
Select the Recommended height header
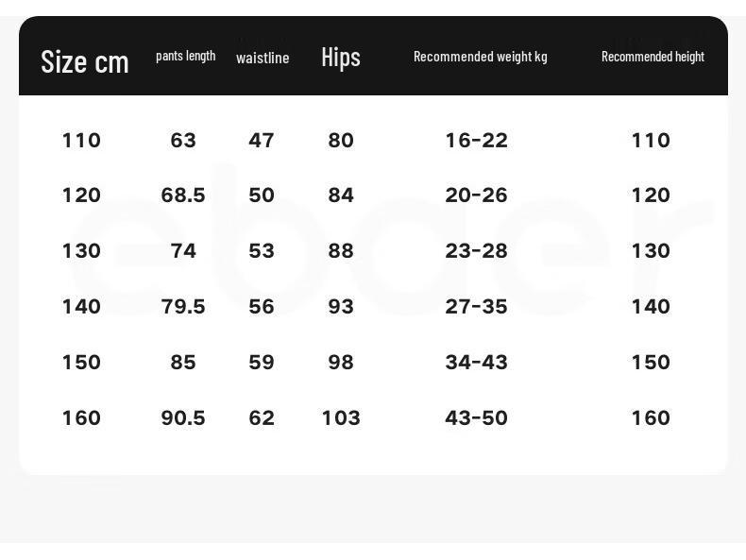[x=653, y=57]
